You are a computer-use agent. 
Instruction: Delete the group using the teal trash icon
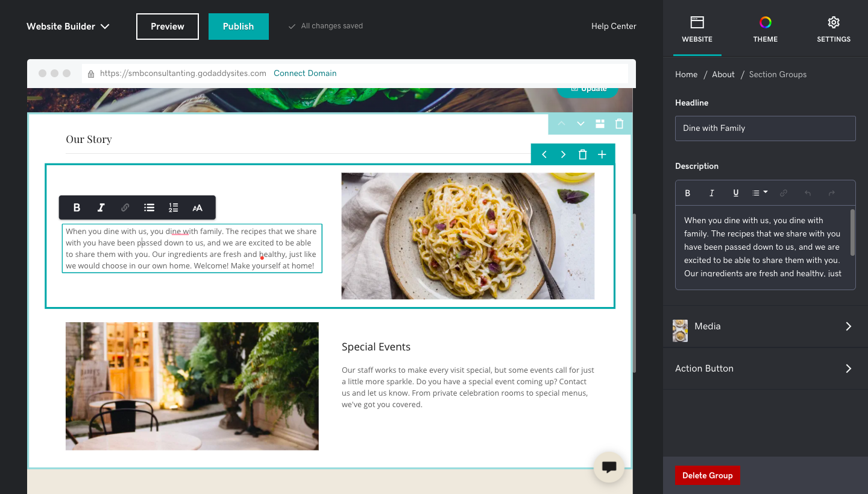pyautogui.click(x=582, y=154)
